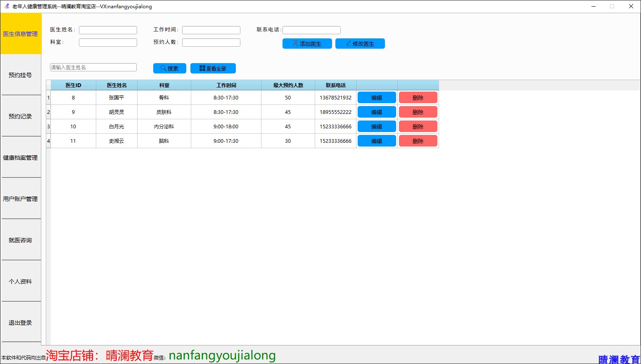Select row header number 2
The width and height of the screenshot is (641, 364).
(48, 112)
